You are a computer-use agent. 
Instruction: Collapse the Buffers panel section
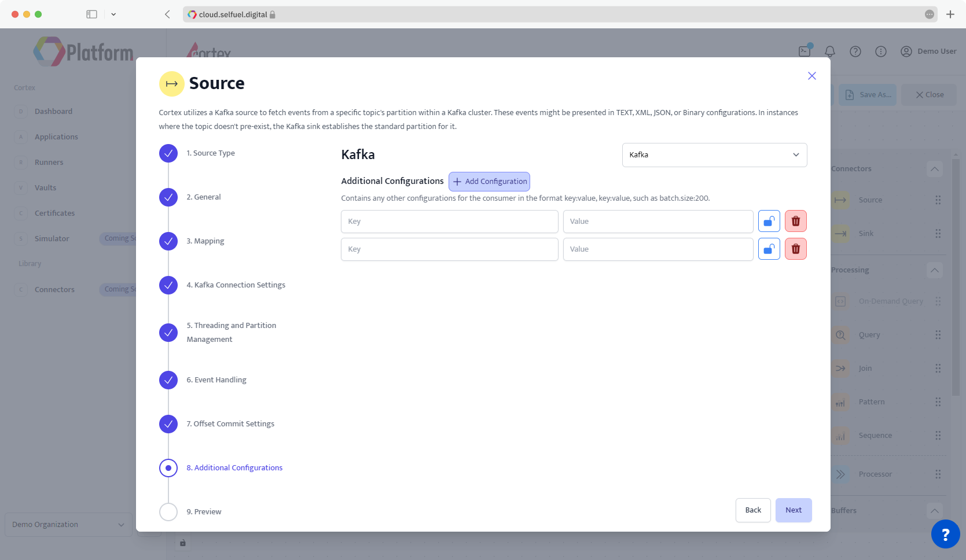coord(935,511)
